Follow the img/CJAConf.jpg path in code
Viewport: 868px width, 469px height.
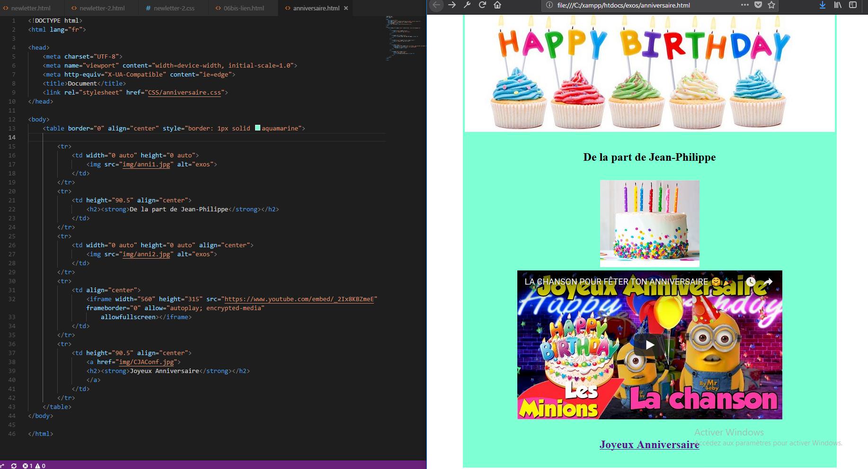(x=146, y=362)
